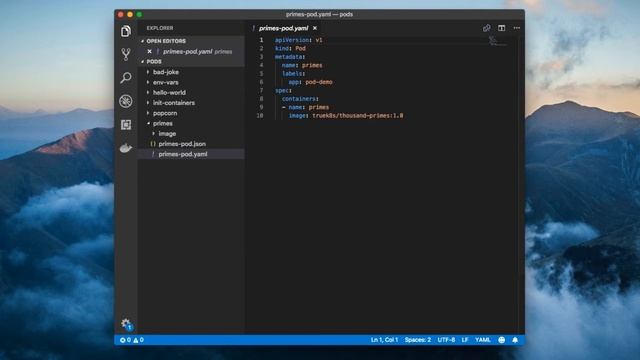Open the Source Control view

(x=126, y=54)
